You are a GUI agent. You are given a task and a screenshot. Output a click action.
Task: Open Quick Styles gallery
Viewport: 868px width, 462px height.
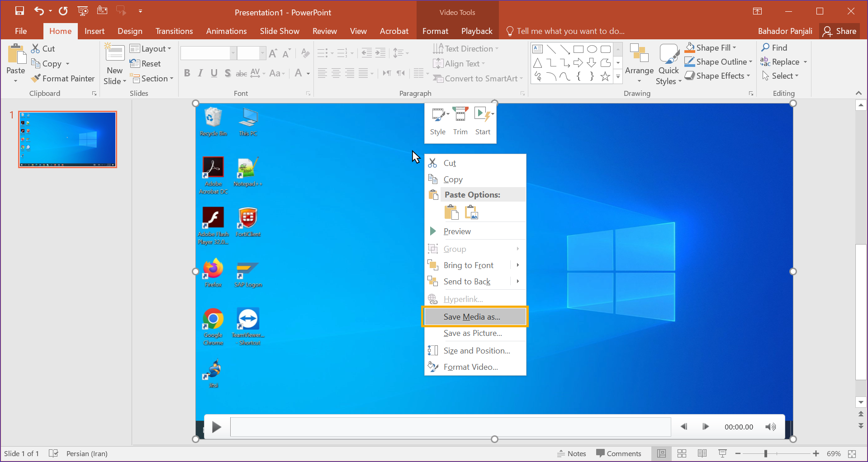tap(669, 64)
